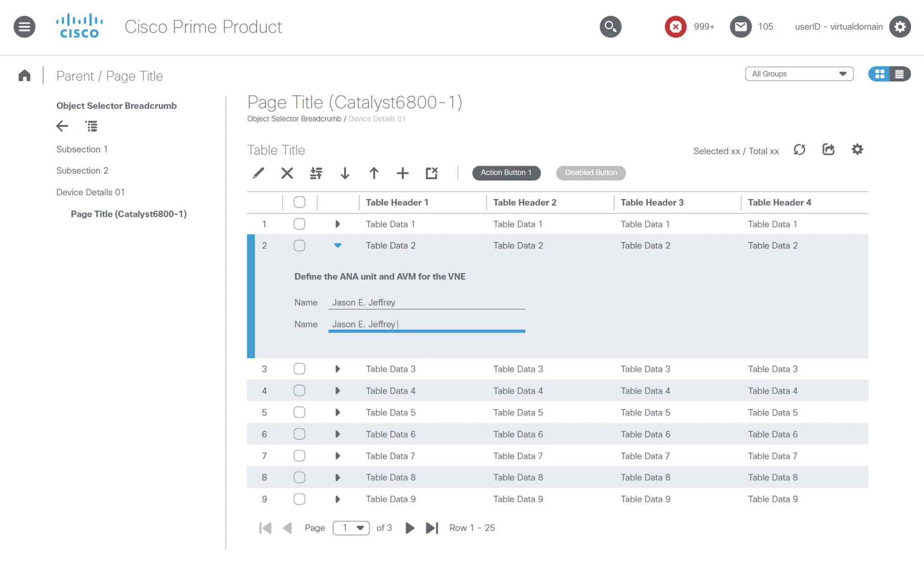
Task: Check the select-all header checkbox
Action: (299, 202)
